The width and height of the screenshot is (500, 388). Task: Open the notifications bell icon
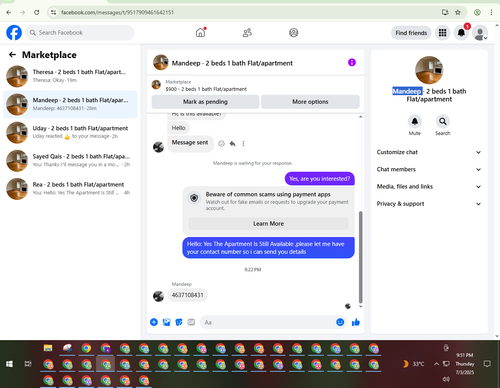tap(461, 33)
